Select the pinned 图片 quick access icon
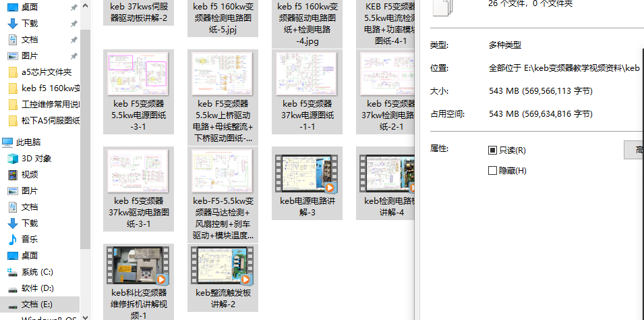 coord(13,56)
